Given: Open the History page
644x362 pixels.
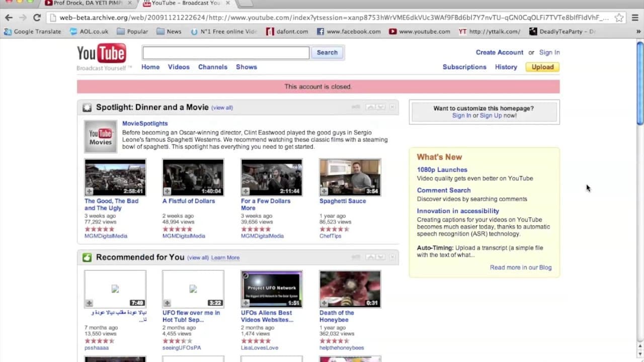Looking at the screenshot, I should [506, 67].
